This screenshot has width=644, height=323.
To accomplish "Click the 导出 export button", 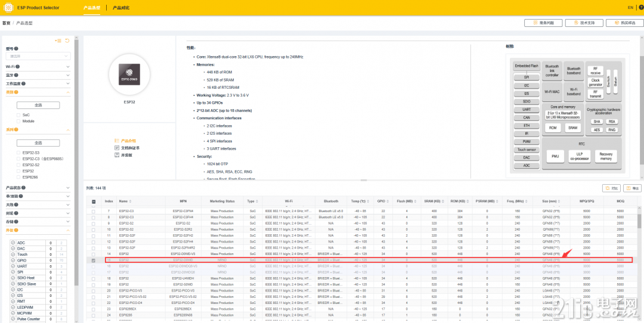I will click(633, 188).
